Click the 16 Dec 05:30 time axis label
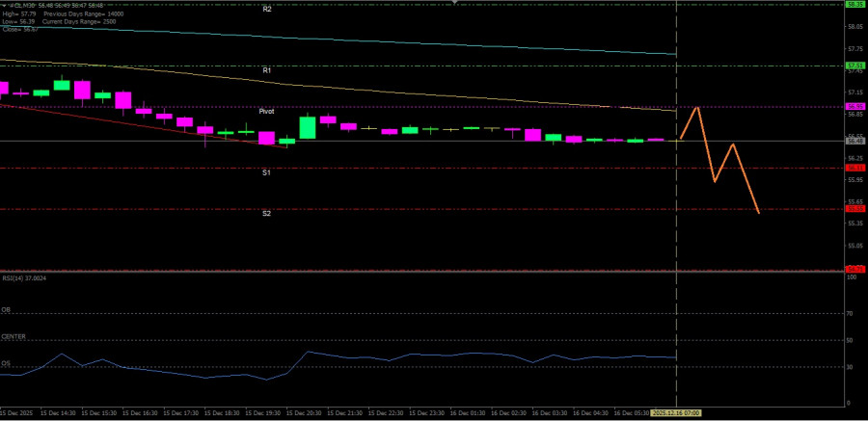 point(630,413)
